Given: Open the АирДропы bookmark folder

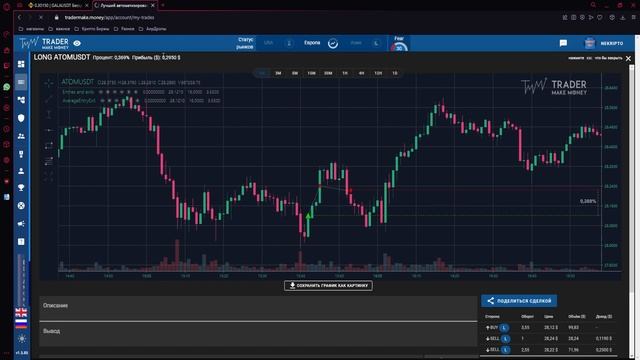Looking at the screenshot, I should [152, 29].
